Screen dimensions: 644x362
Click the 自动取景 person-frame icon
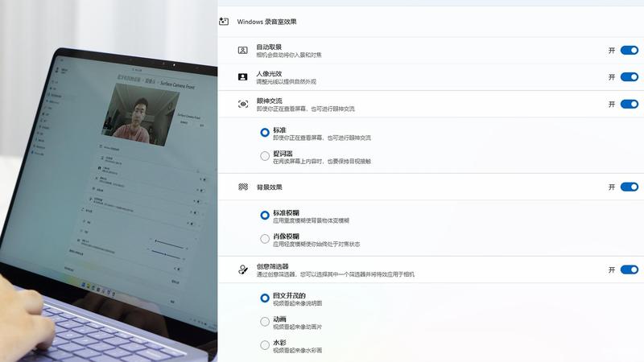(243, 51)
